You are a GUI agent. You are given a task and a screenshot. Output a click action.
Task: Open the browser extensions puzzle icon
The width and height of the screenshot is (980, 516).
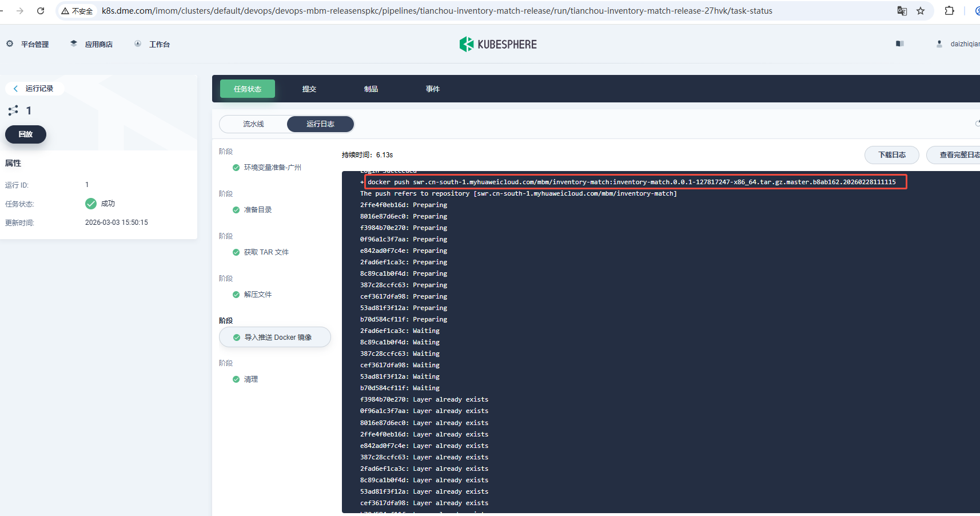[949, 11]
